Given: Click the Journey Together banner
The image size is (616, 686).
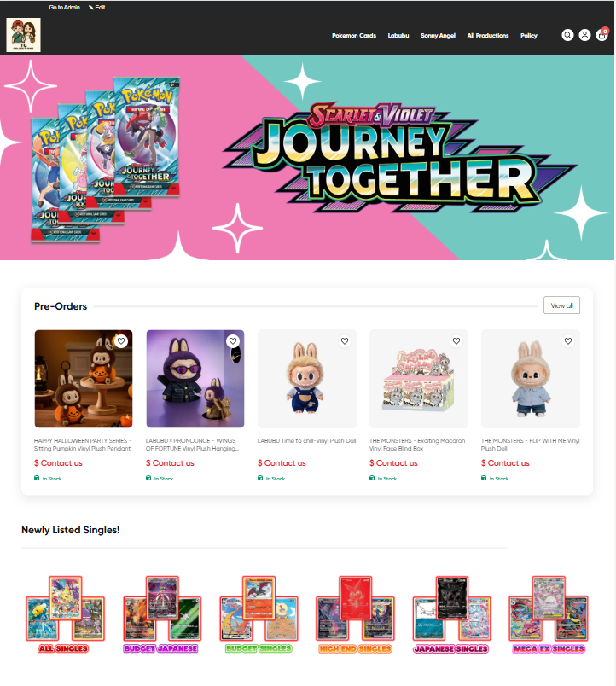Looking at the screenshot, I should [307, 158].
